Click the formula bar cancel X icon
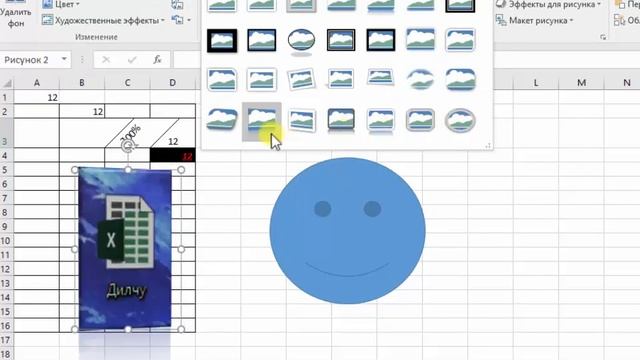Image resolution: width=640 pixels, height=360 pixels. pyautogui.click(x=106, y=60)
